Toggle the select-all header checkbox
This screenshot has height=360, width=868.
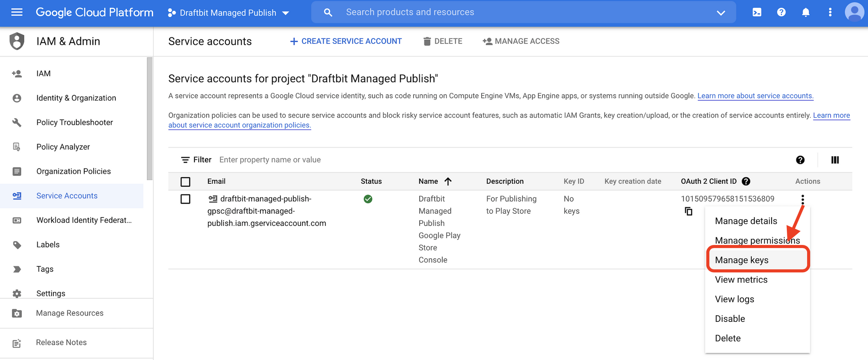[185, 182]
